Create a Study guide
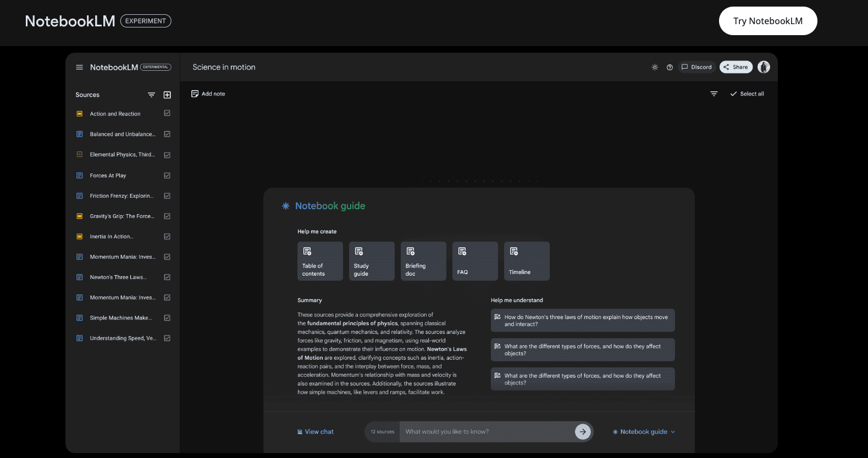This screenshot has width=868, height=458. [x=372, y=261]
